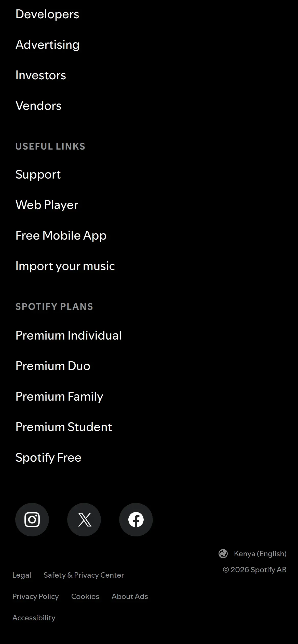Choose Spotify Free plan

(x=48, y=458)
